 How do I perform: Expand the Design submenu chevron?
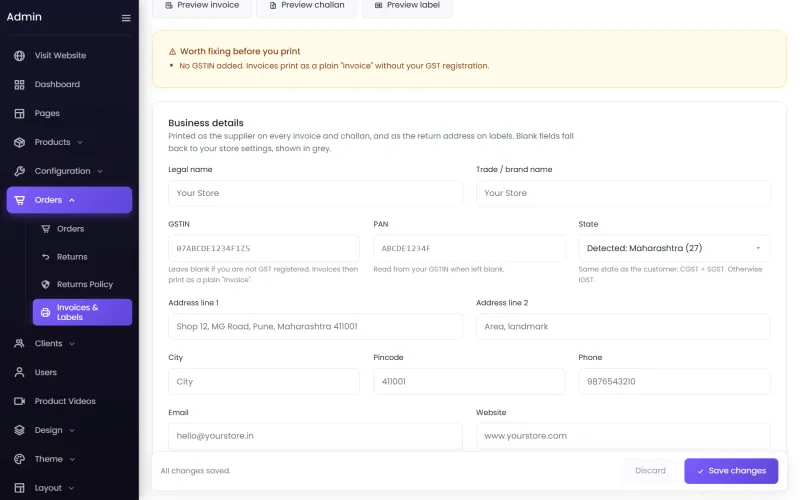[x=72, y=431]
